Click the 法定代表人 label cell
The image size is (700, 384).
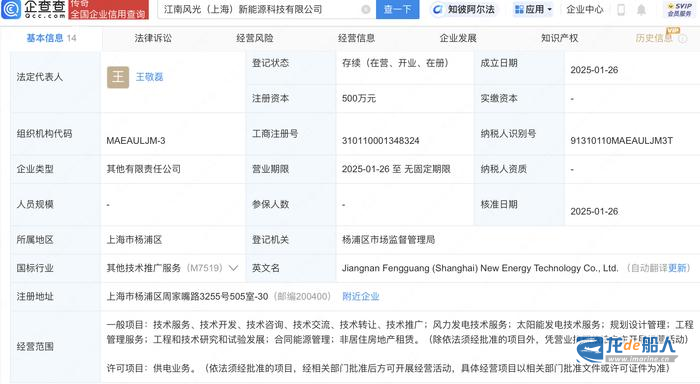coord(56,82)
